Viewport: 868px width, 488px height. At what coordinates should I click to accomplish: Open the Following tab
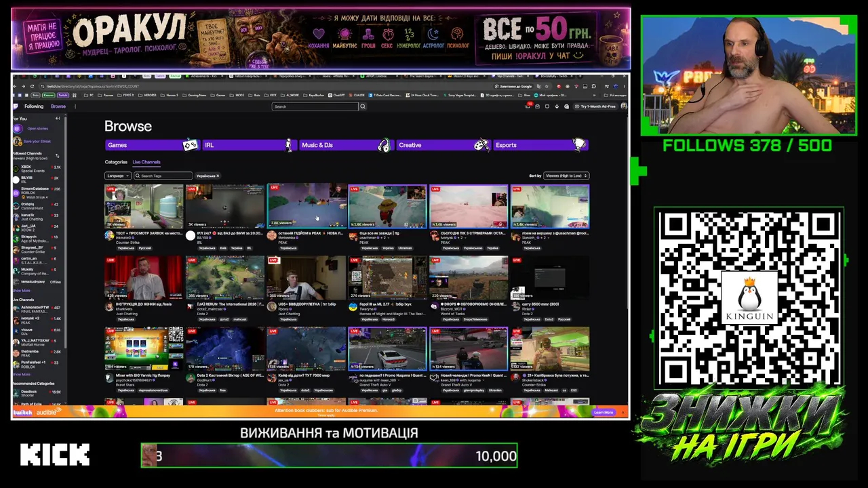(x=34, y=106)
